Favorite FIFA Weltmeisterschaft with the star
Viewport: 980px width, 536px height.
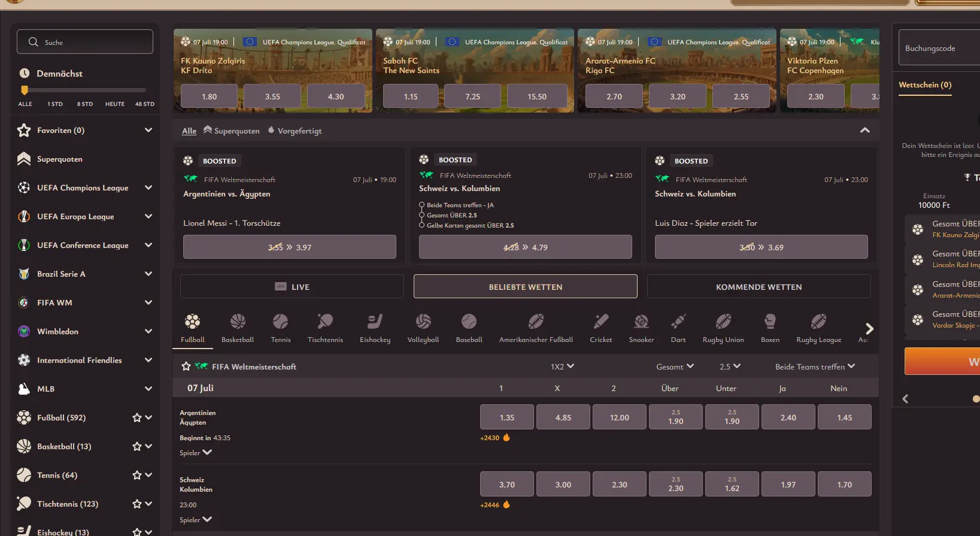point(186,366)
